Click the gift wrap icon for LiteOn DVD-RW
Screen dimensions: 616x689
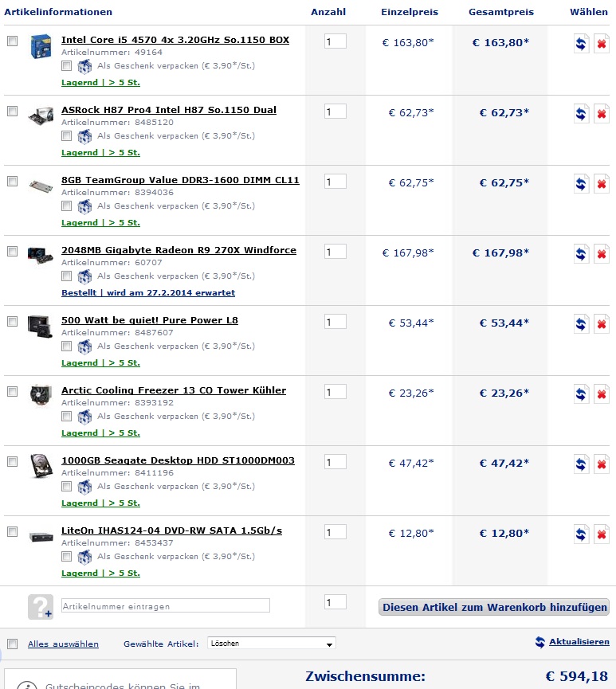pos(84,557)
